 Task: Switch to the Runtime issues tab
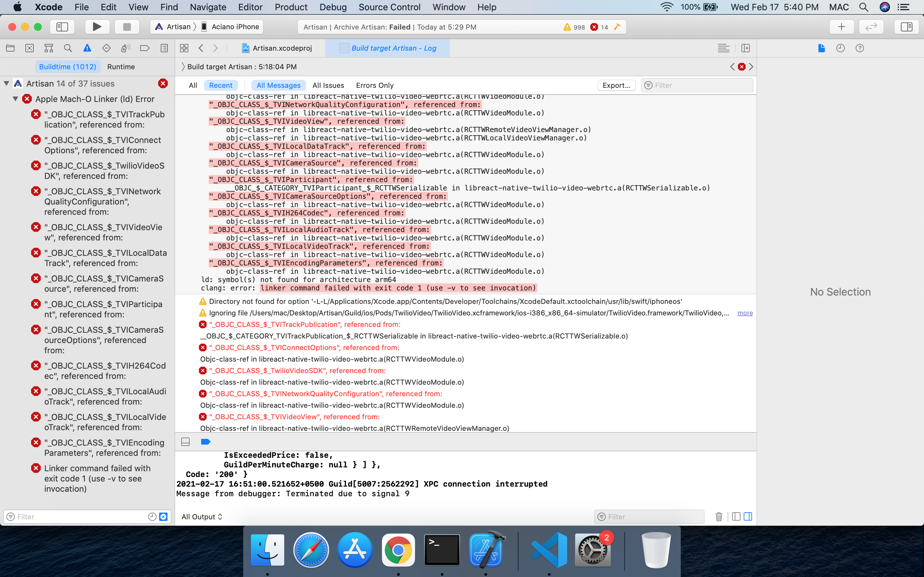(x=121, y=67)
